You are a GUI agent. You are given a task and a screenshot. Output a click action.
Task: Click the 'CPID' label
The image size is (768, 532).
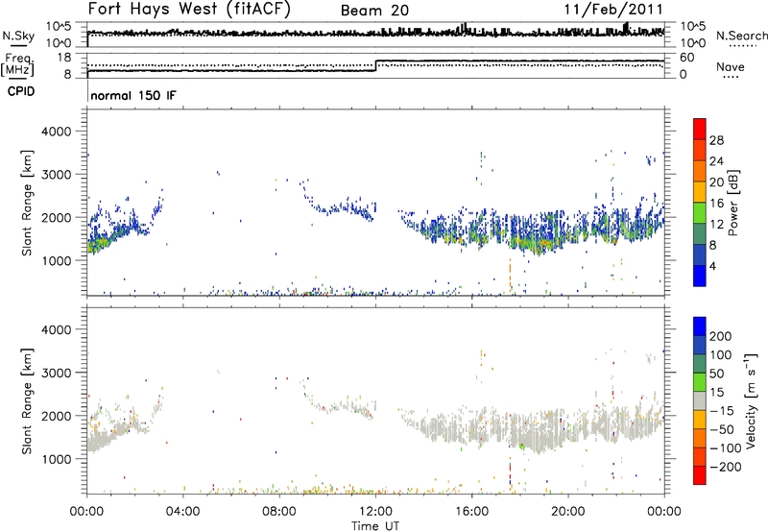tap(21, 91)
